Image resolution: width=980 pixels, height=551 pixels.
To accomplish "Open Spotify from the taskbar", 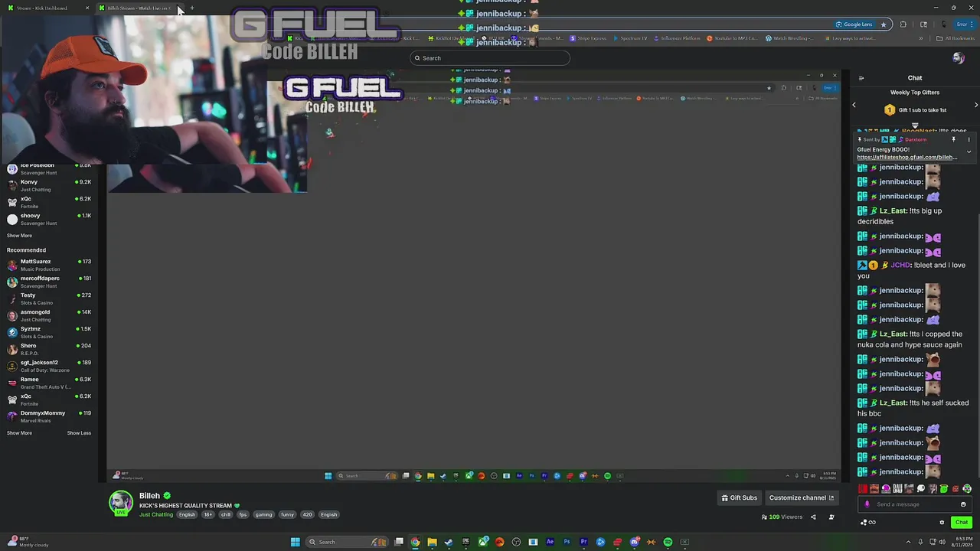I will pos(668,542).
